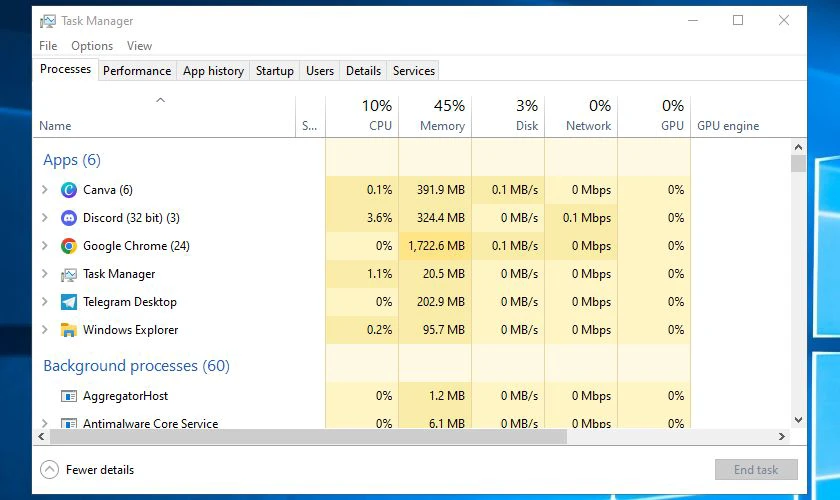Expand the Canva (6) process group
Image resolution: width=840 pixels, height=500 pixels.
(x=45, y=189)
